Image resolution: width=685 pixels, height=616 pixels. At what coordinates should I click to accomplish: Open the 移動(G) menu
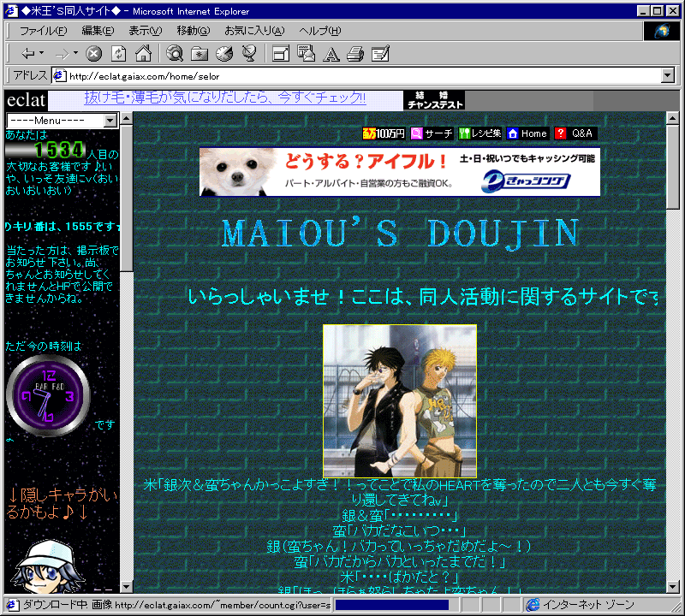pos(194,31)
